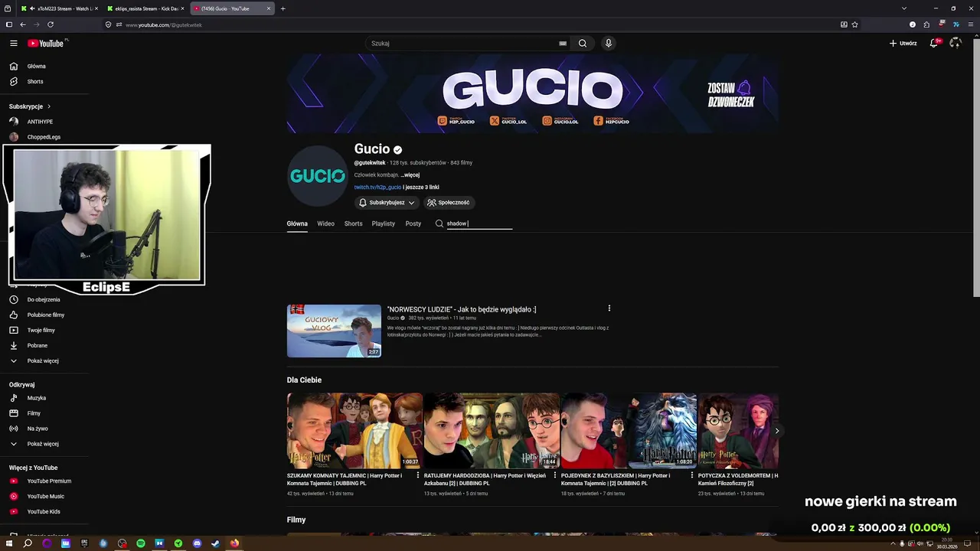
Task: Expand Pokaż więcej below Pobrane
Action: point(44,360)
